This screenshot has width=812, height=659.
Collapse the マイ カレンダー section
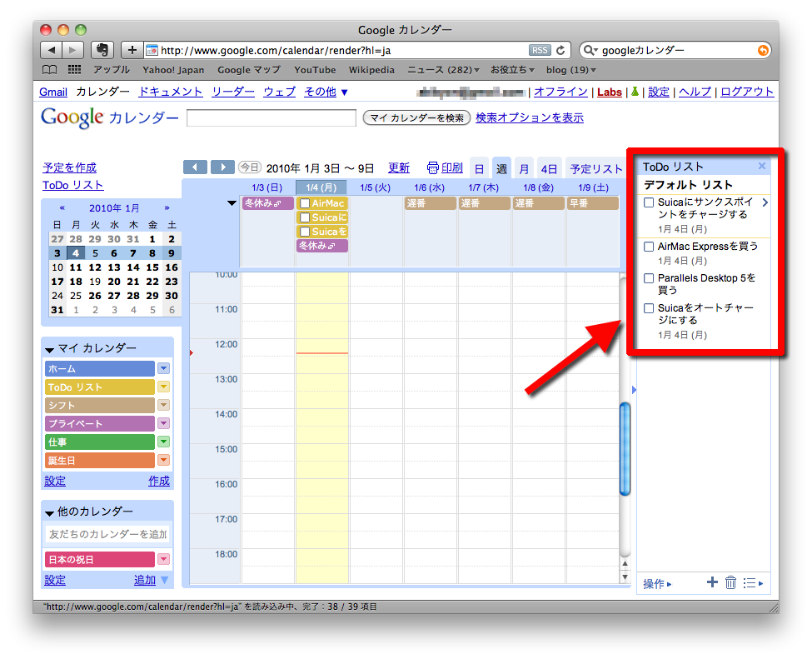click(50, 350)
